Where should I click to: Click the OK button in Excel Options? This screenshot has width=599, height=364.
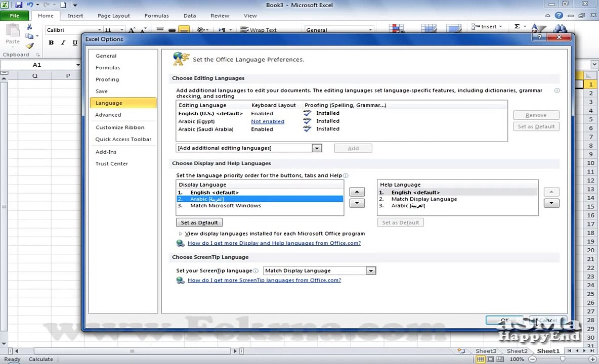point(504,320)
